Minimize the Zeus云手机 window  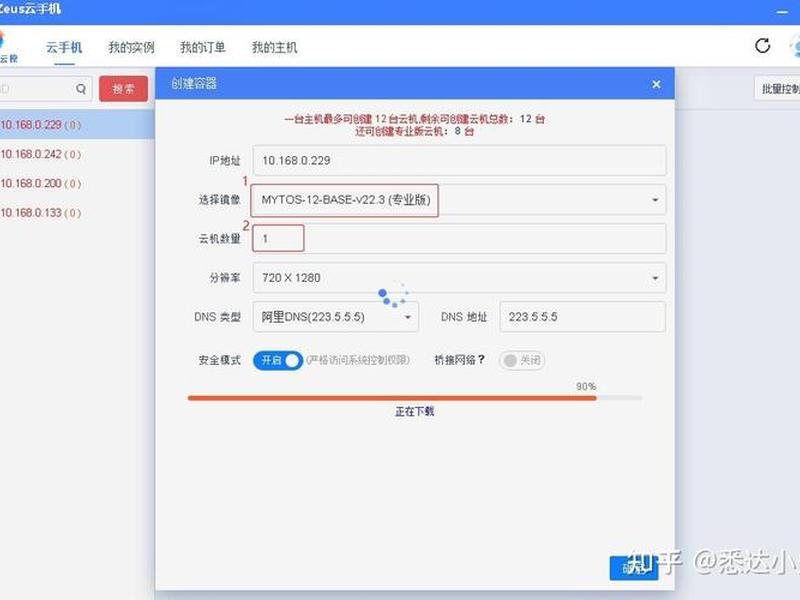point(782,11)
